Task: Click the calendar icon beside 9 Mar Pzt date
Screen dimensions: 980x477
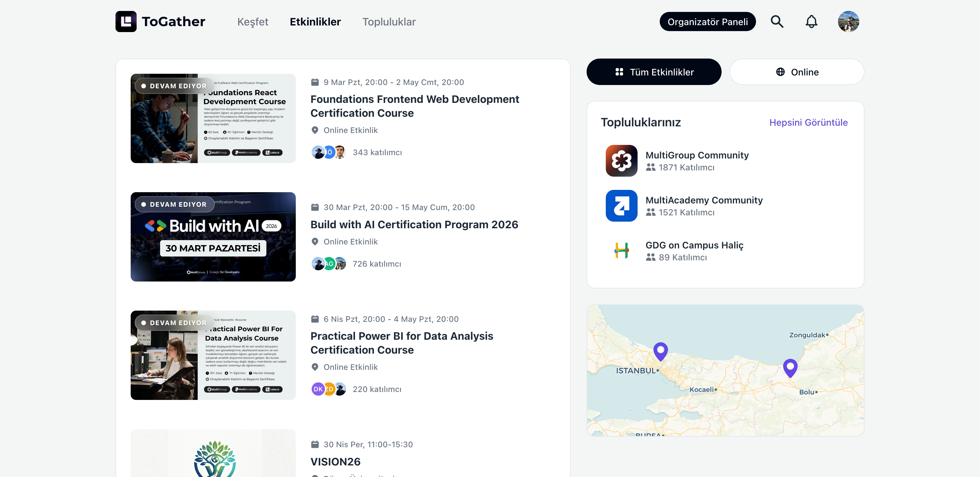Action: [315, 82]
